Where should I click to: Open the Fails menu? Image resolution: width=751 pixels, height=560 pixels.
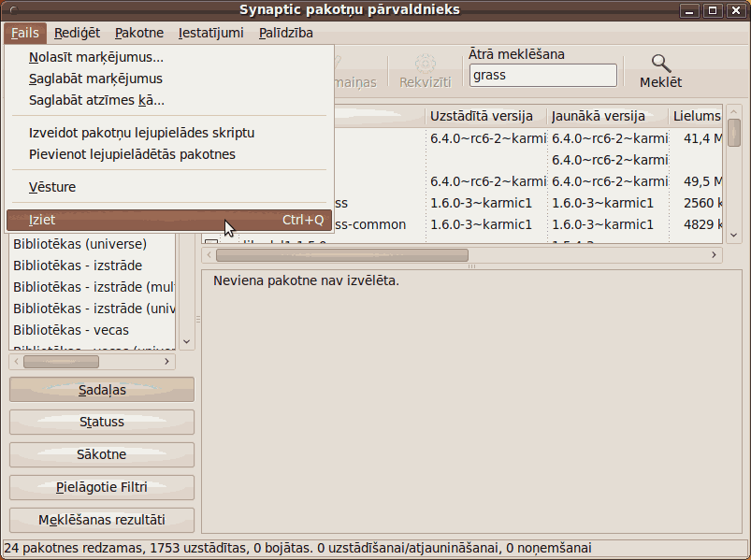pos(25,33)
